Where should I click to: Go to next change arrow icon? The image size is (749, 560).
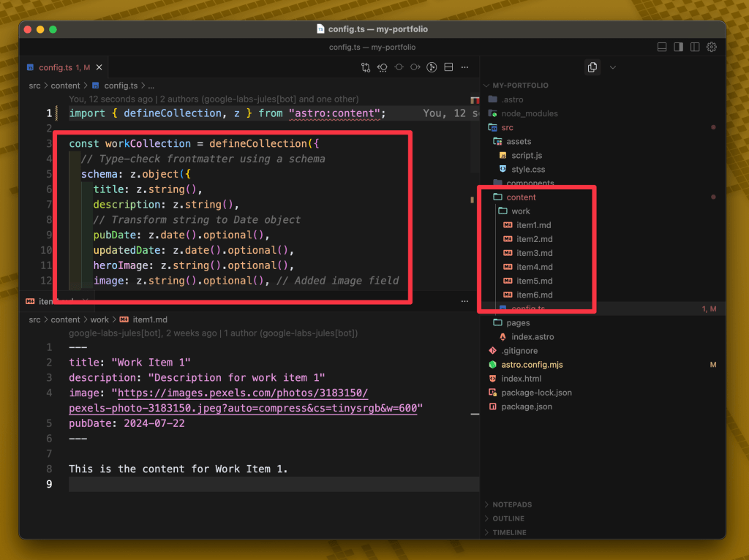[x=415, y=67]
